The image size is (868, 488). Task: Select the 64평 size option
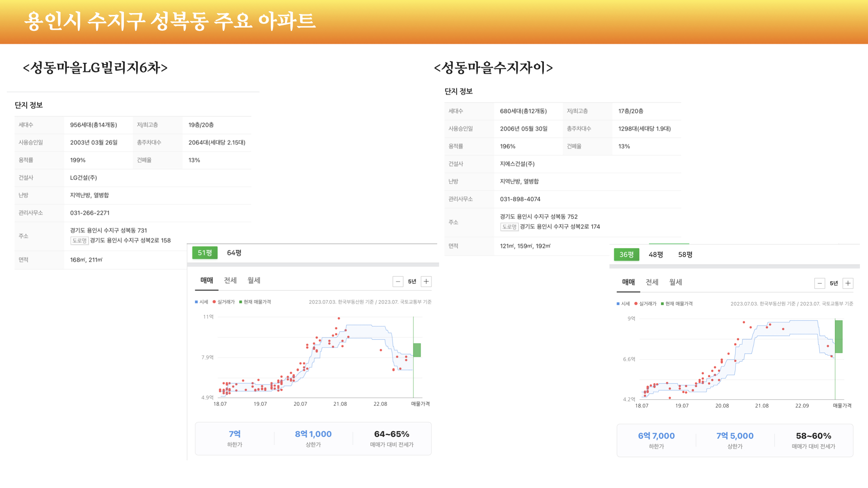(234, 253)
